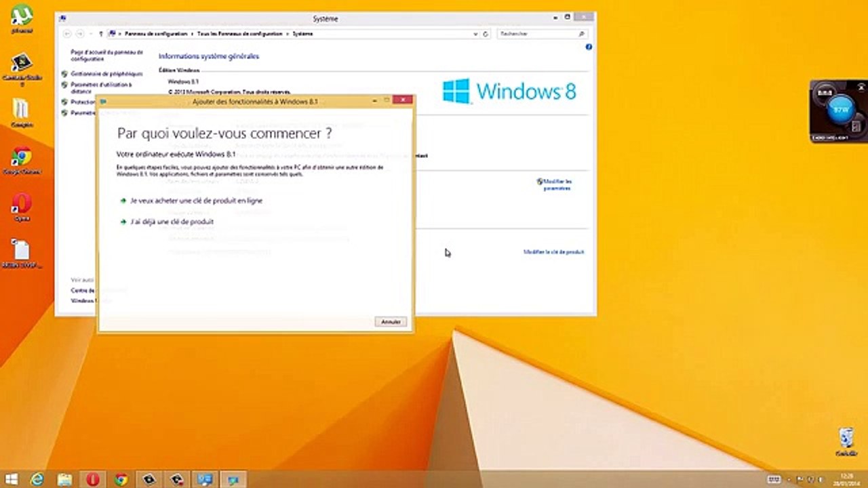This screenshot has height=488, width=868.
Task: Minimize the Ajouter des fonctionnalités dialog
Action: click(x=375, y=100)
